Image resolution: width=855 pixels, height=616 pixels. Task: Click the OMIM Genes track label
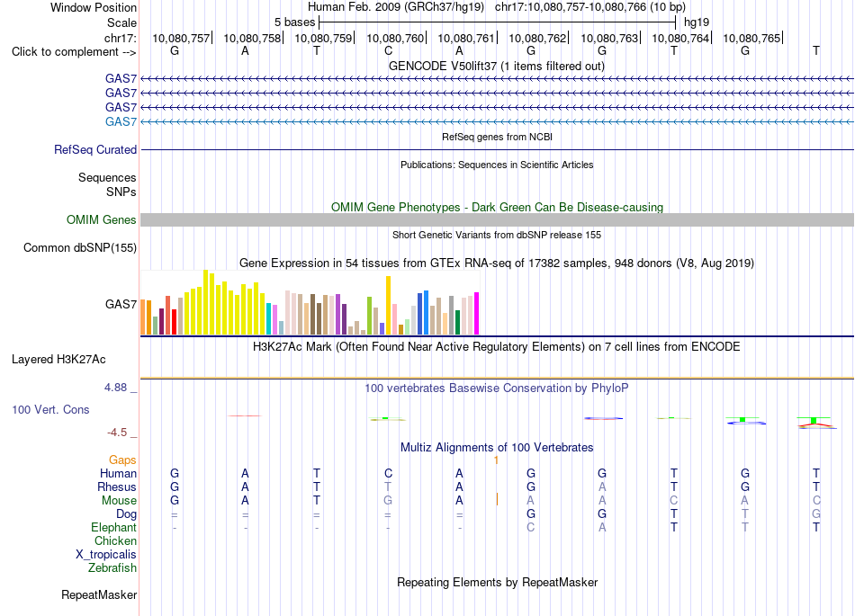click(x=101, y=219)
